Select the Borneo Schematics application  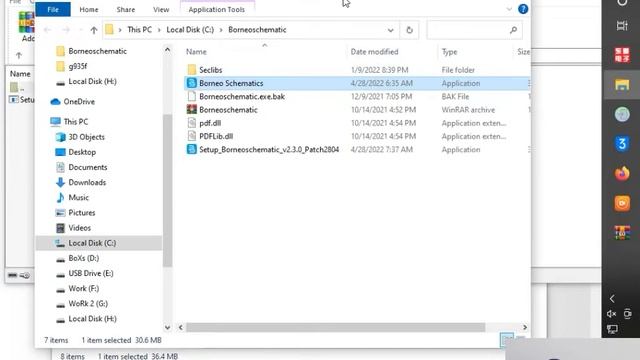[x=231, y=83]
